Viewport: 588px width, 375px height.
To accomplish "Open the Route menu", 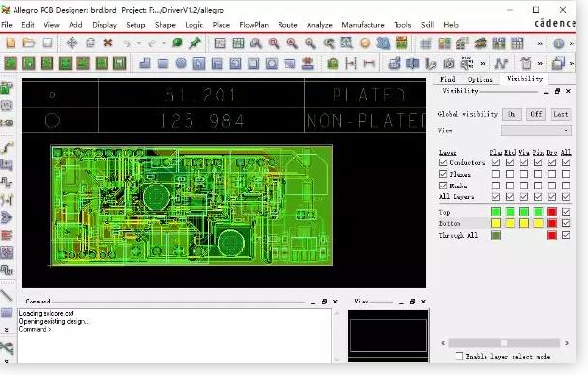I will pyautogui.click(x=287, y=25).
